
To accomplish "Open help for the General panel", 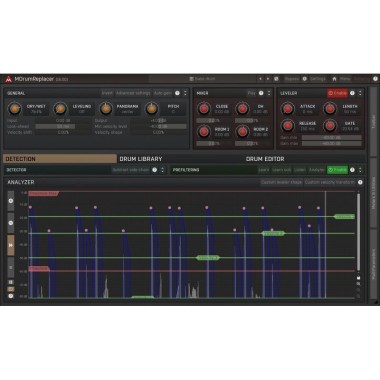I will [178, 93].
